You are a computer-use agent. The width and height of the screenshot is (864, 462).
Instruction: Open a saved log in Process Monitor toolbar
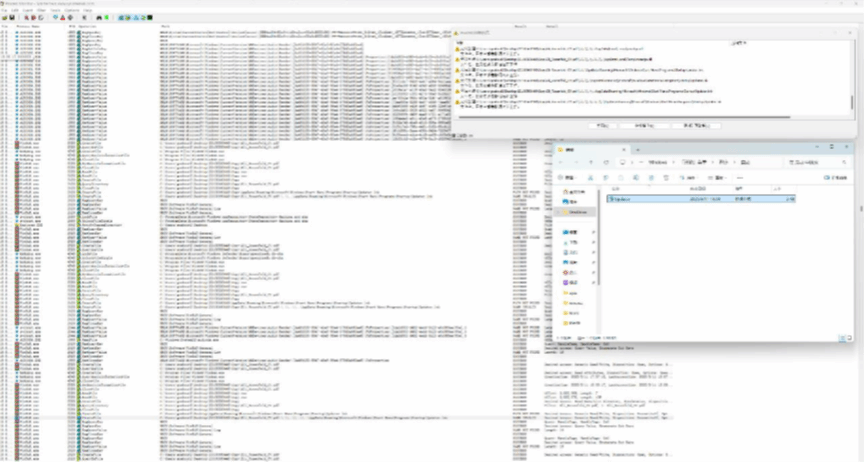(x=4, y=18)
